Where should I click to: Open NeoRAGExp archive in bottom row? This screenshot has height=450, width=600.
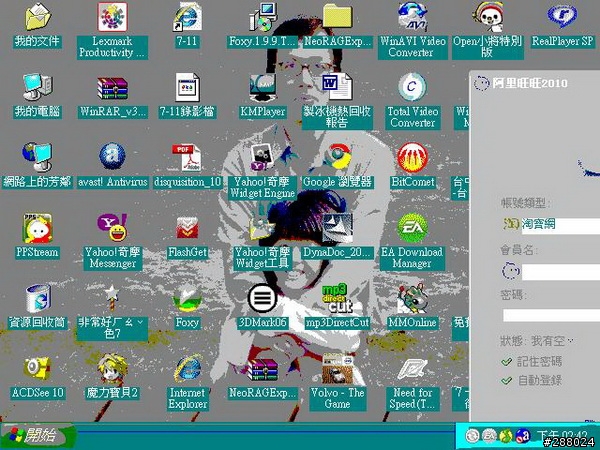click(x=262, y=370)
